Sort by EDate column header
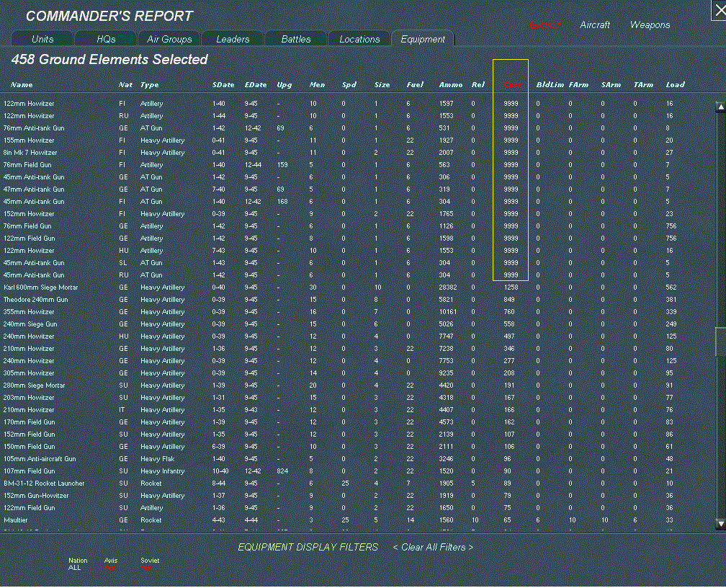The image size is (726, 588). click(256, 85)
